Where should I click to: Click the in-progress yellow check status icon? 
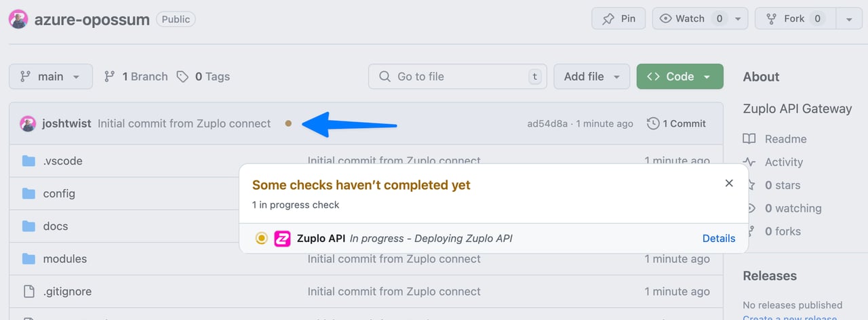click(261, 238)
